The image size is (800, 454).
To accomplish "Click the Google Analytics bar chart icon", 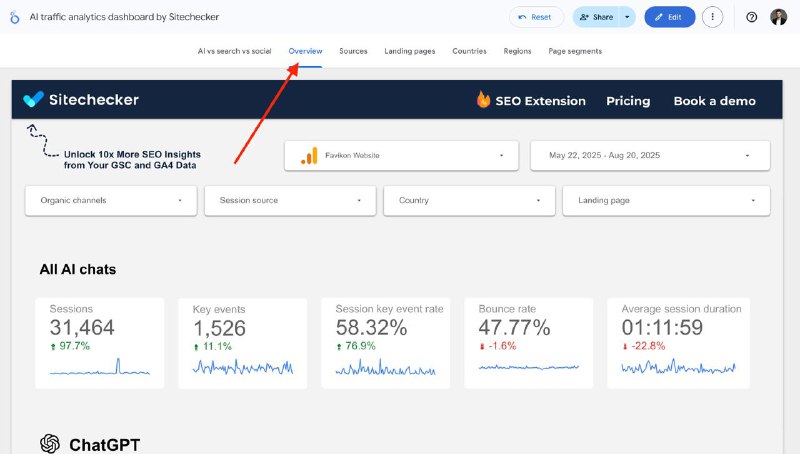I will 309,156.
